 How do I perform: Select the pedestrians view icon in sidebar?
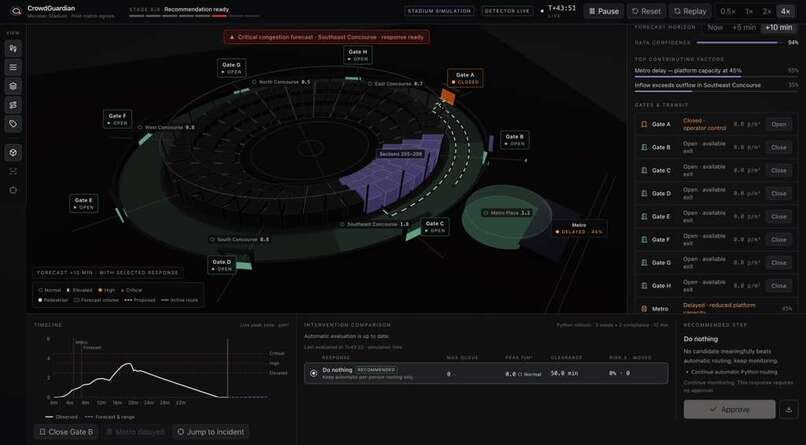pos(13,48)
